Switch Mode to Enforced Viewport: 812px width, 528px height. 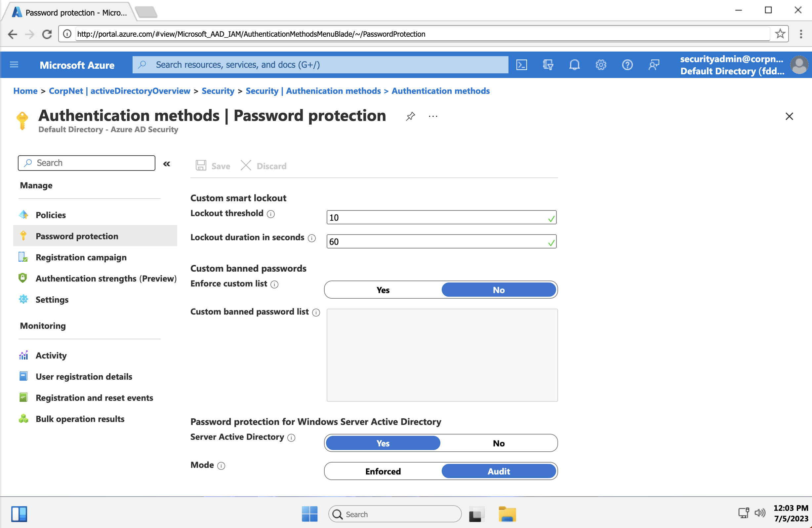[383, 471]
